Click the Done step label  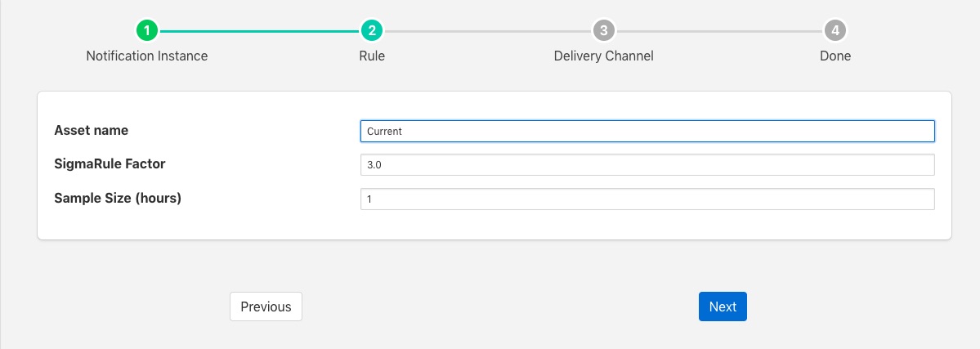(x=835, y=56)
